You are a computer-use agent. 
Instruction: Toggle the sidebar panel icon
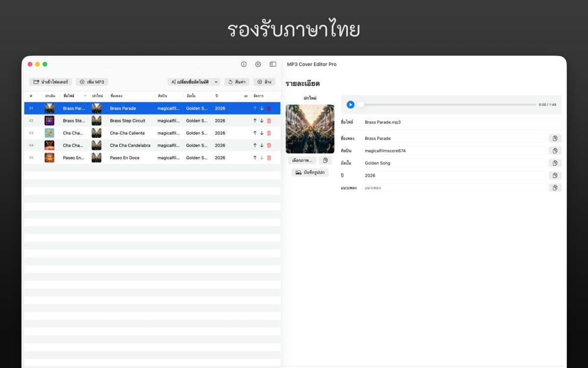(x=273, y=64)
